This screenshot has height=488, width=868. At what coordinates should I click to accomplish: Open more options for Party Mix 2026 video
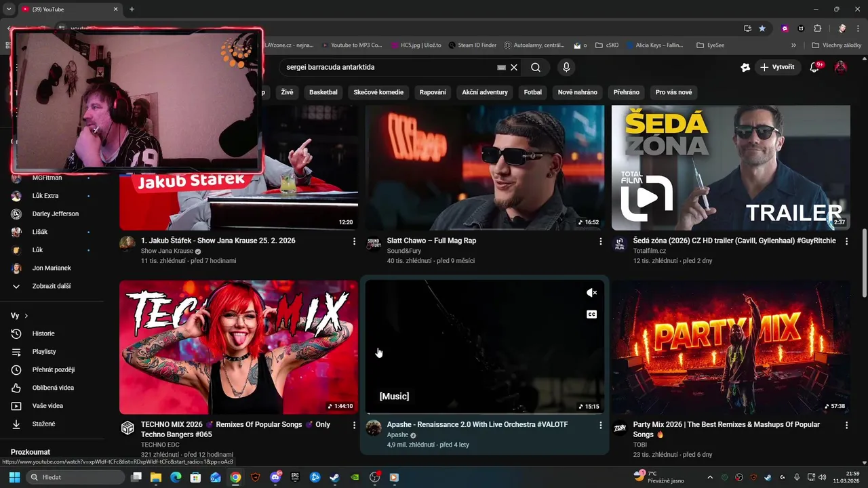point(846,425)
